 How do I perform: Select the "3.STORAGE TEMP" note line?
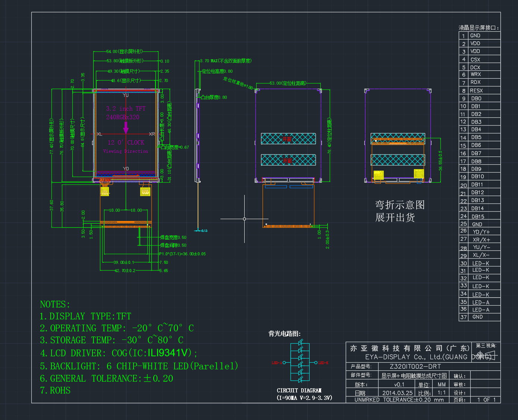click(x=112, y=340)
